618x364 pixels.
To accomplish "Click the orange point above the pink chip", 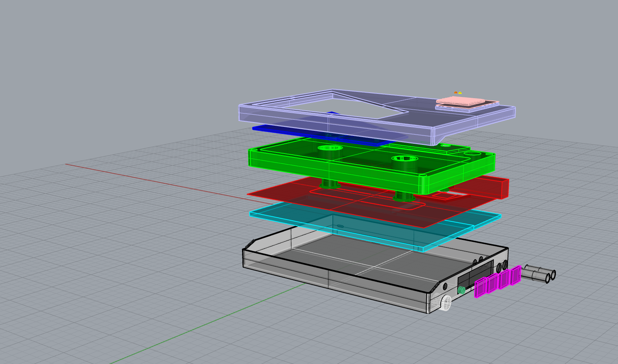I will (x=456, y=93).
